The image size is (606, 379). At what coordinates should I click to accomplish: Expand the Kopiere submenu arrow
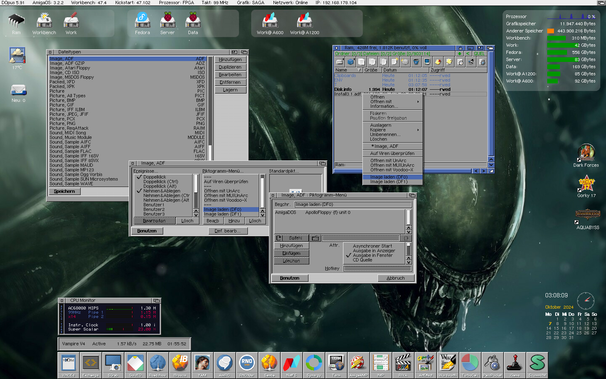(418, 130)
